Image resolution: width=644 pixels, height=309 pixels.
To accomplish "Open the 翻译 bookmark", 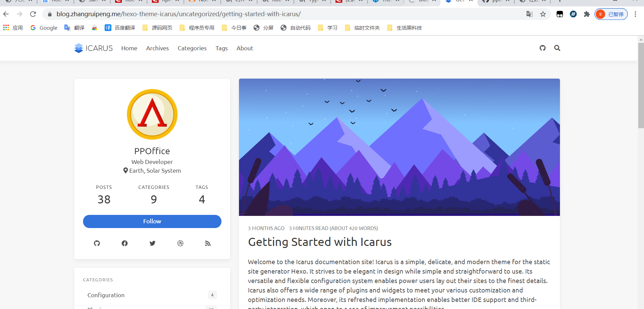I will pyautogui.click(x=74, y=28).
